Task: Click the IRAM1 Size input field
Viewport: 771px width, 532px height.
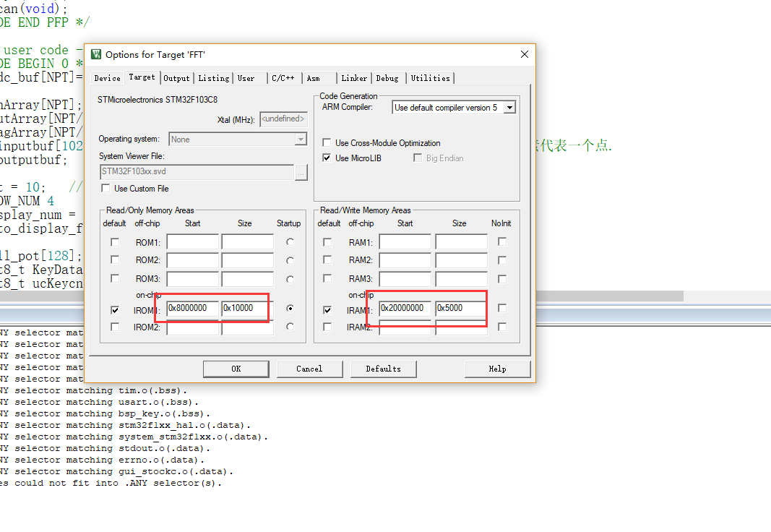Action: tap(460, 309)
